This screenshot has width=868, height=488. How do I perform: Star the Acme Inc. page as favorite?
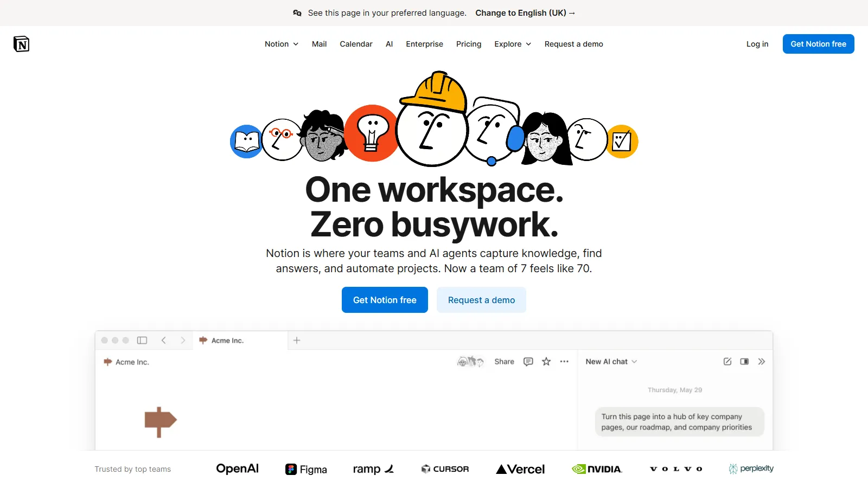pos(546,362)
